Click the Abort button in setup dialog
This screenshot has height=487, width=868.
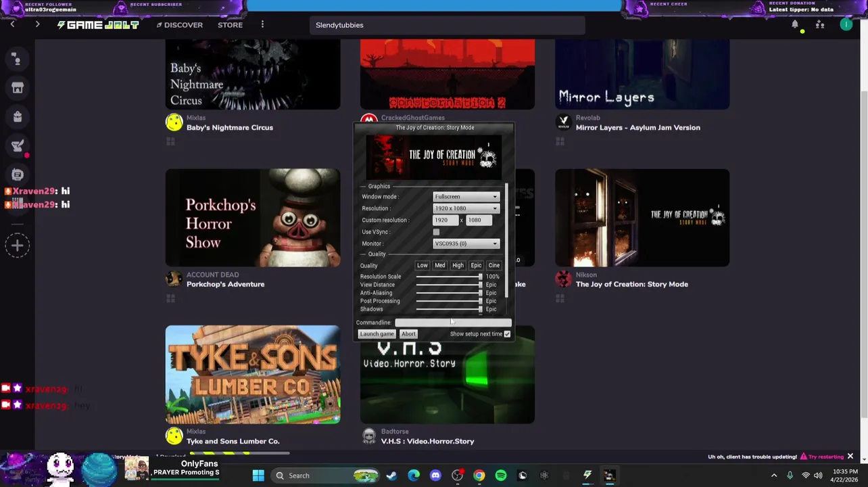tap(408, 334)
